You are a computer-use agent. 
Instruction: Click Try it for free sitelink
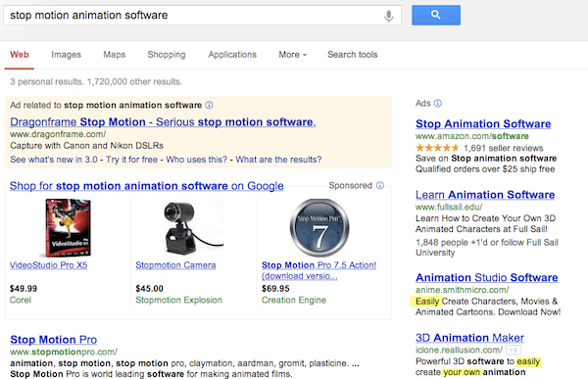pyautogui.click(x=131, y=160)
